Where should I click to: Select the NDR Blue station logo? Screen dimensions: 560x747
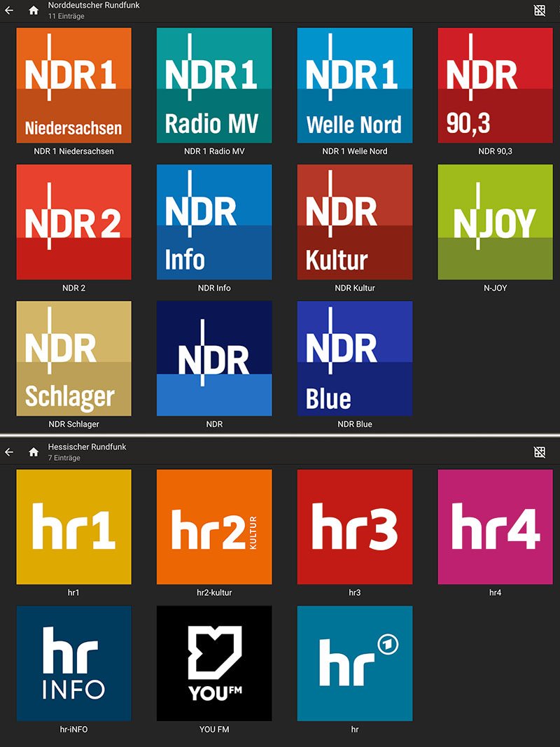355,358
